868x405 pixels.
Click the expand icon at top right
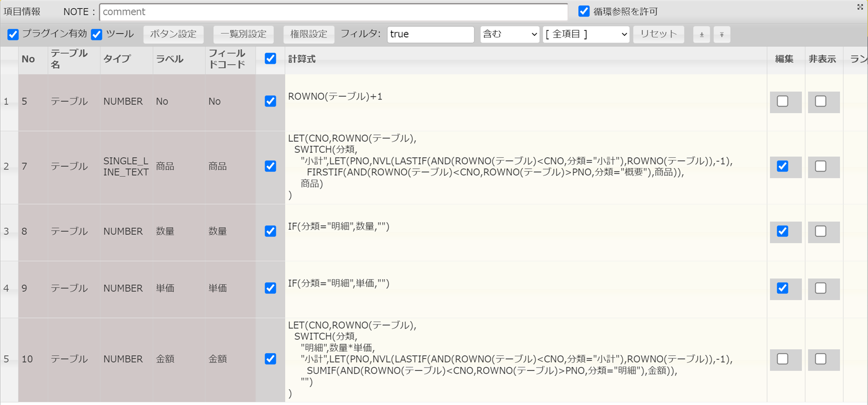point(860,7)
